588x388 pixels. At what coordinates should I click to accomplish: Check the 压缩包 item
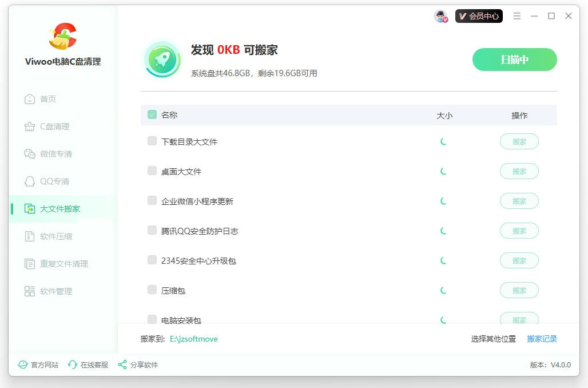[152, 290]
